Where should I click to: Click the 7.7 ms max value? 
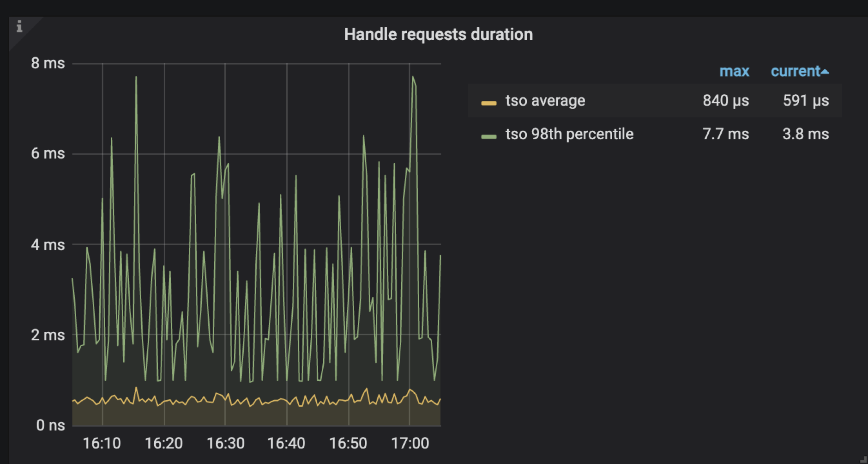click(x=726, y=134)
